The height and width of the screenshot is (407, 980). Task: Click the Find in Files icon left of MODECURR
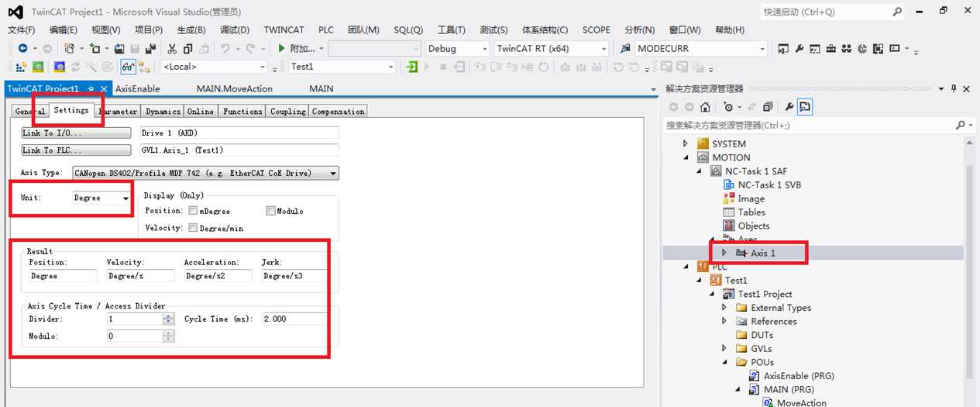(626, 48)
